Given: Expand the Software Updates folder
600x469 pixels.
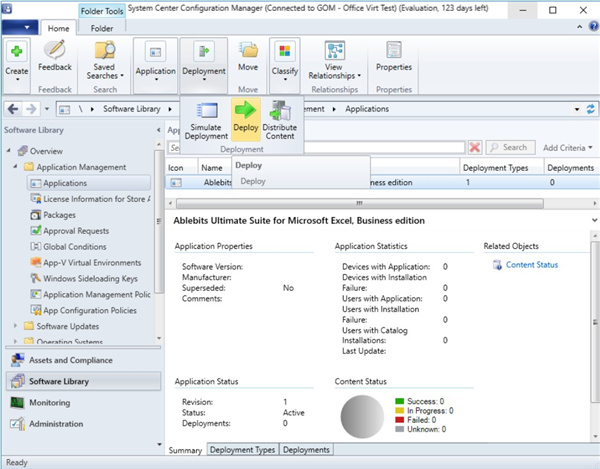Looking at the screenshot, I should coord(15,326).
